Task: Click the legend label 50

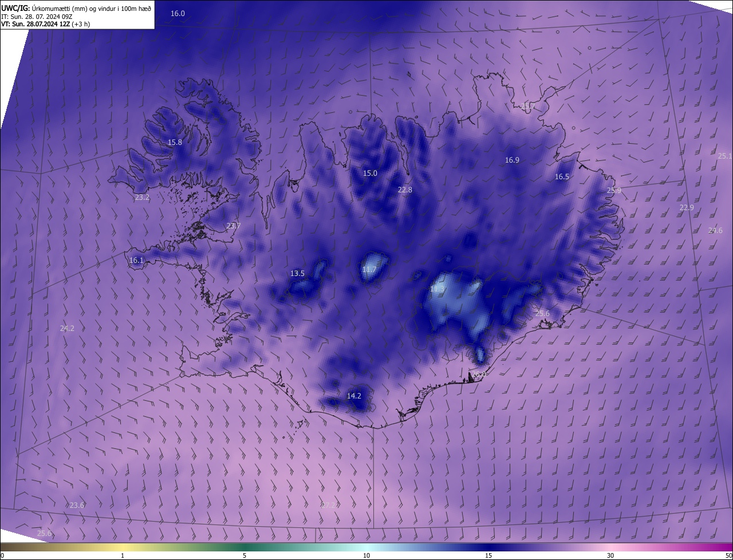Action: pos(728,556)
